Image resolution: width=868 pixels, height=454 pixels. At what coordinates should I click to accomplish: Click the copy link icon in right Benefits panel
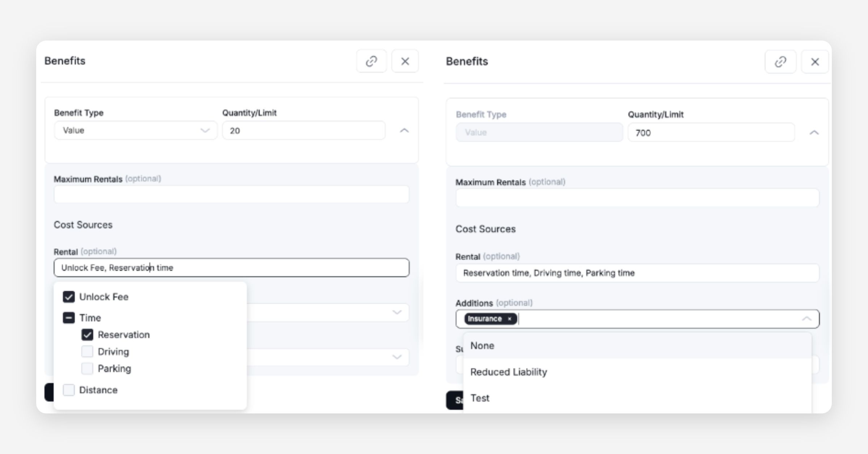(x=780, y=62)
